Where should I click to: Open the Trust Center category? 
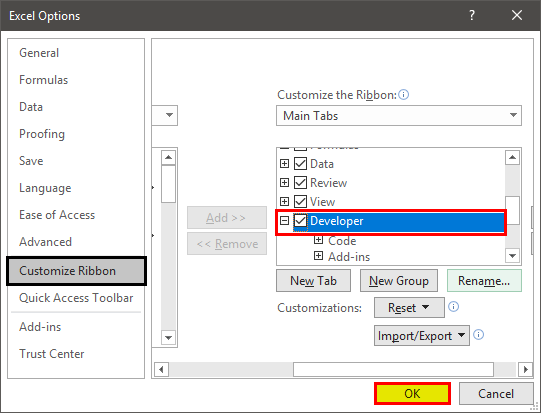[x=51, y=354]
